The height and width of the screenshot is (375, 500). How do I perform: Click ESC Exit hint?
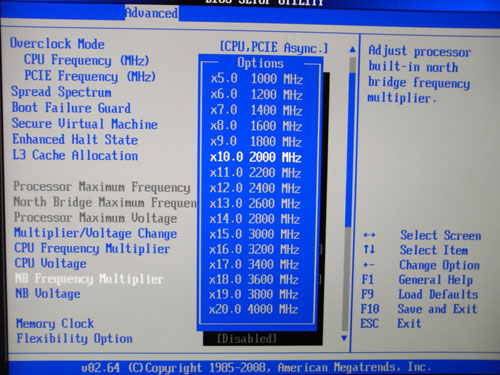pos(391,323)
